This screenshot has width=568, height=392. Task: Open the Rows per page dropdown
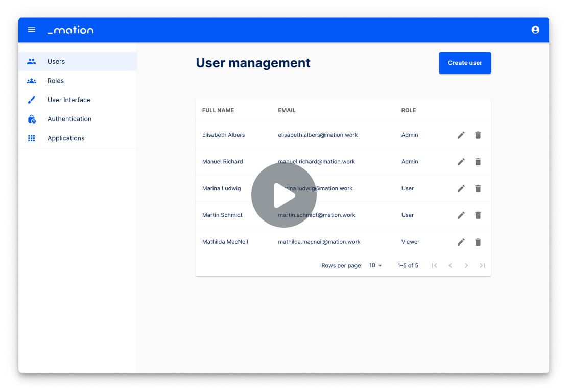click(375, 265)
